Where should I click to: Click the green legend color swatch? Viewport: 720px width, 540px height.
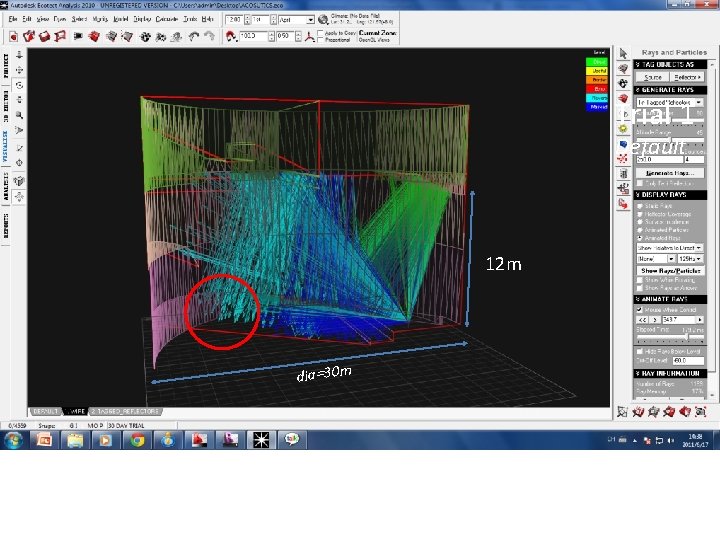[596, 62]
